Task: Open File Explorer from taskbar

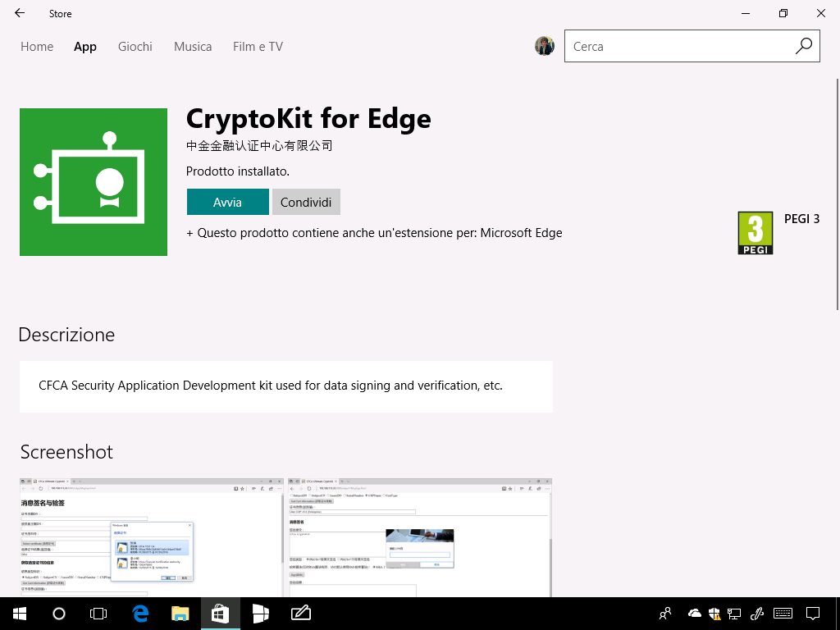Action: tap(180, 614)
